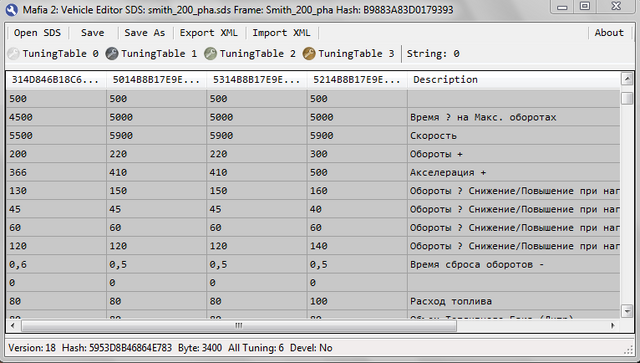Select the blue wrench TuningTable 1 icon

[112, 53]
